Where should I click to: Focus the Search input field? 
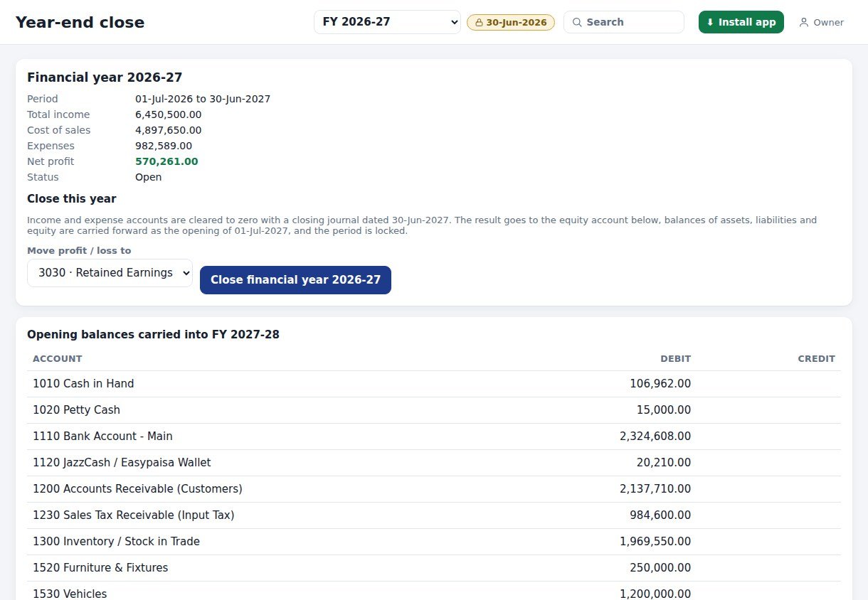pyautogui.click(x=624, y=22)
